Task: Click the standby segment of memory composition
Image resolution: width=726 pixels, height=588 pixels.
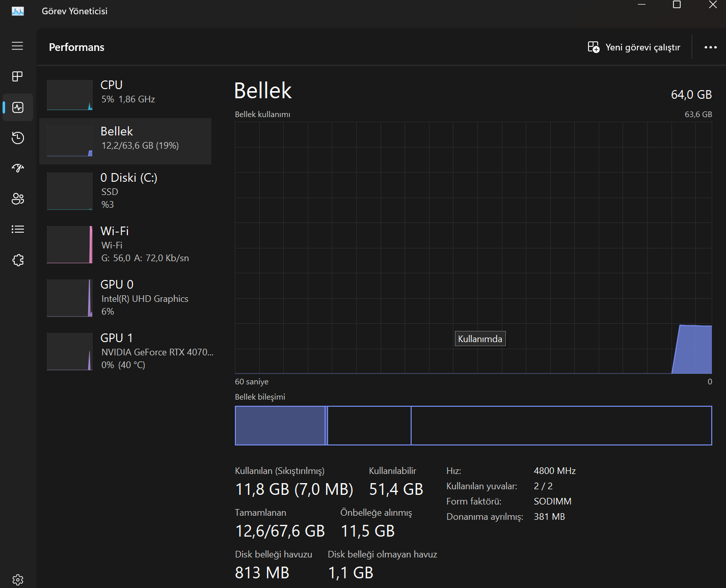Action: (369, 426)
